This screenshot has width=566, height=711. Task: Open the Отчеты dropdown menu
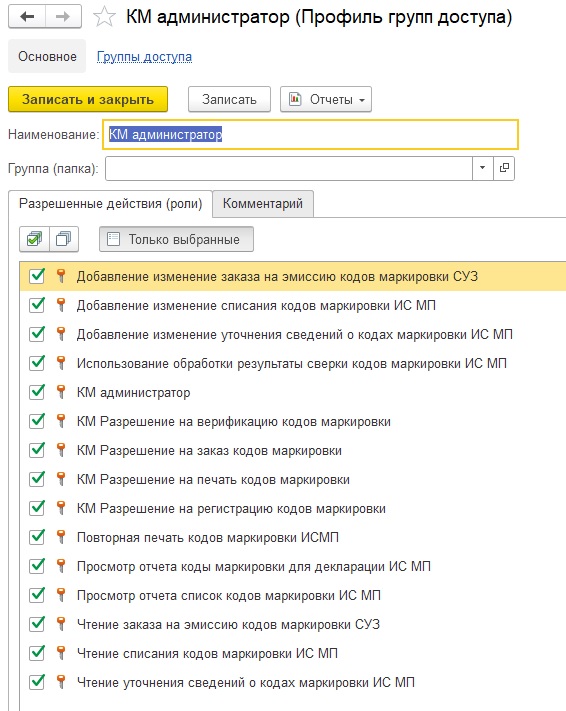click(326, 99)
